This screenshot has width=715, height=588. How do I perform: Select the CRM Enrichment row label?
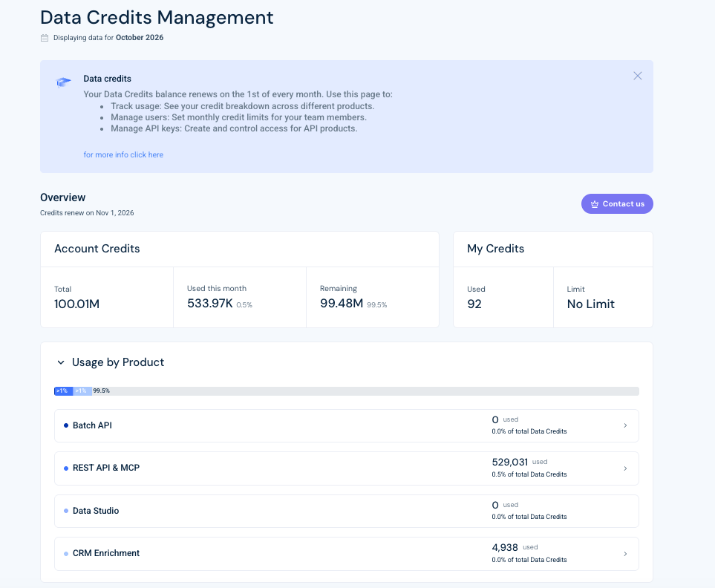[106, 553]
